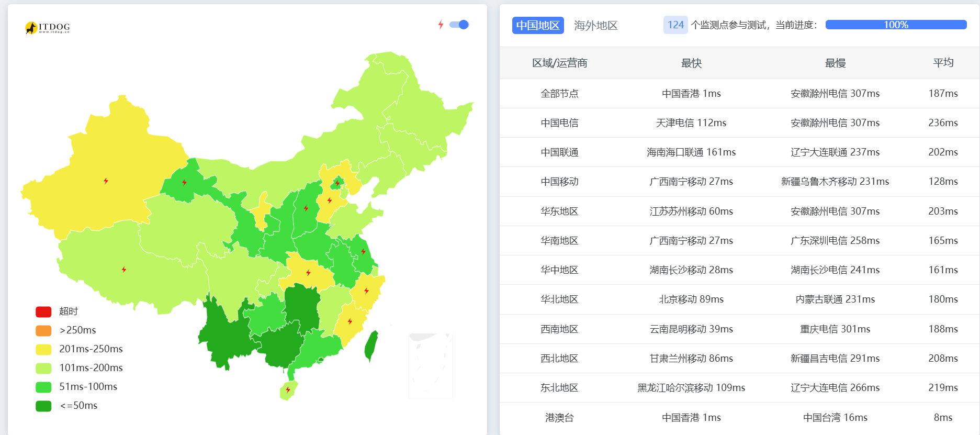This screenshot has width=980, height=435.
Task: Click the 最快 column header
Action: coord(691,63)
